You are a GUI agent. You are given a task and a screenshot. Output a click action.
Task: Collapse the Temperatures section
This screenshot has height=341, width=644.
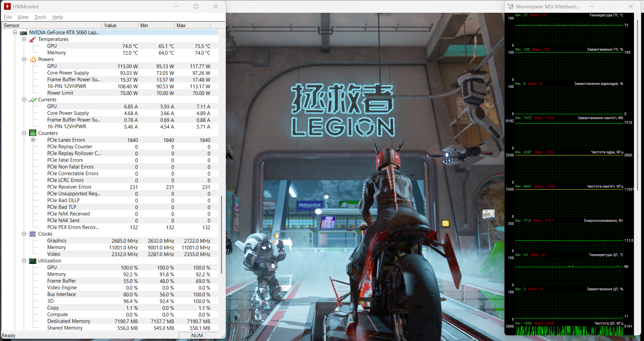point(24,39)
